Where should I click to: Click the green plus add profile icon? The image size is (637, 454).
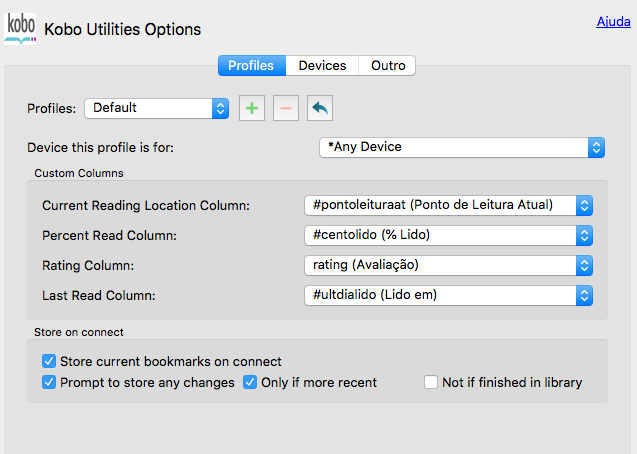tap(252, 108)
